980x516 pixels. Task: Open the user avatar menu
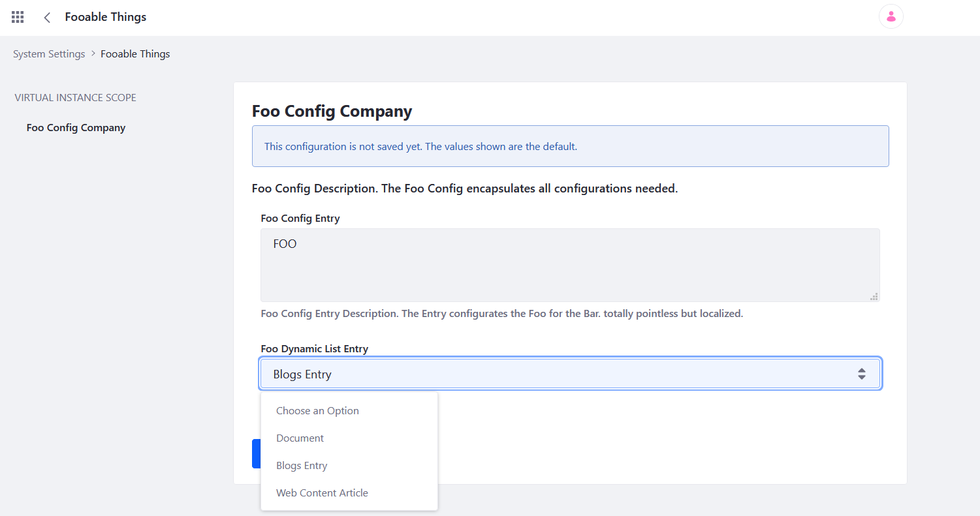pos(891,17)
